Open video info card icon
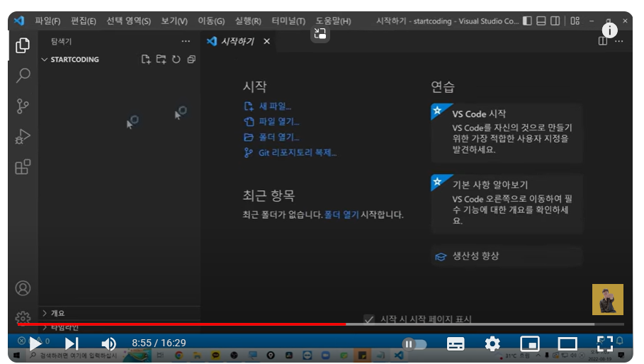 click(609, 30)
